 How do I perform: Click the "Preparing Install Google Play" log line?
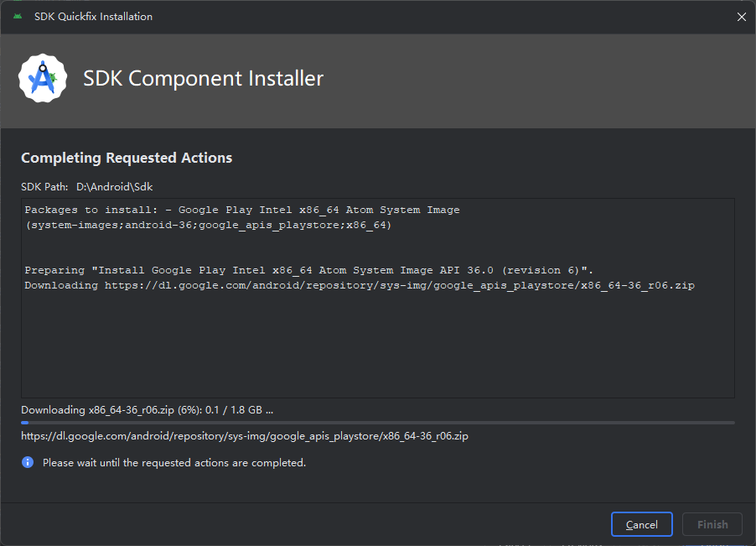tap(308, 270)
